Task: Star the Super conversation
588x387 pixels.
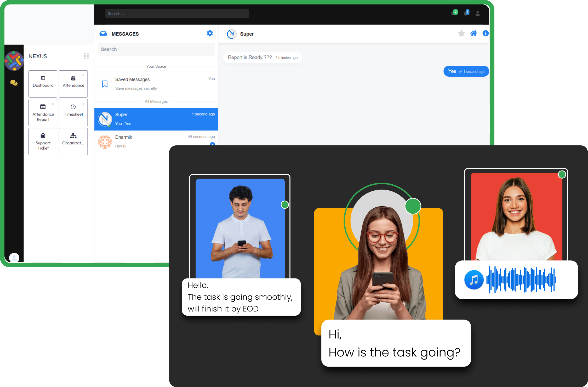Action: pyautogui.click(x=461, y=33)
